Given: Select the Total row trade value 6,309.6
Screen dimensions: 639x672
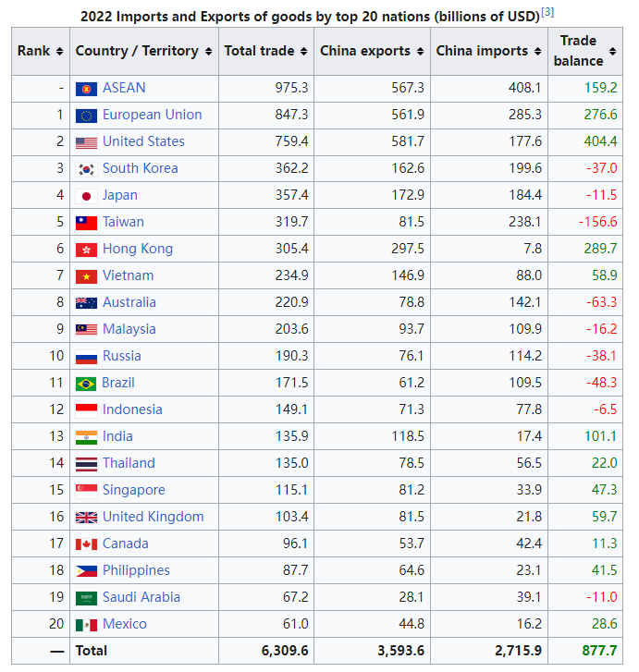Looking at the screenshot, I should [285, 651].
